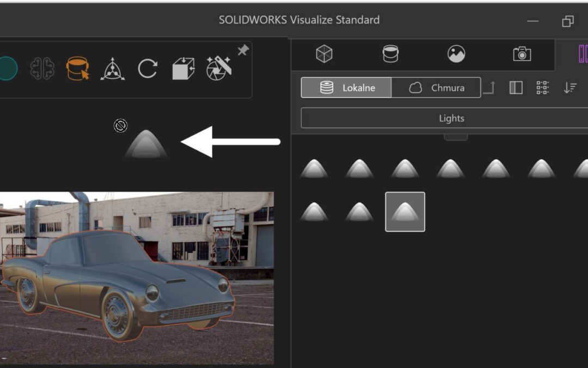Screen dimensions: 588x368
Task: Open the list view options icon
Action: (543, 88)
